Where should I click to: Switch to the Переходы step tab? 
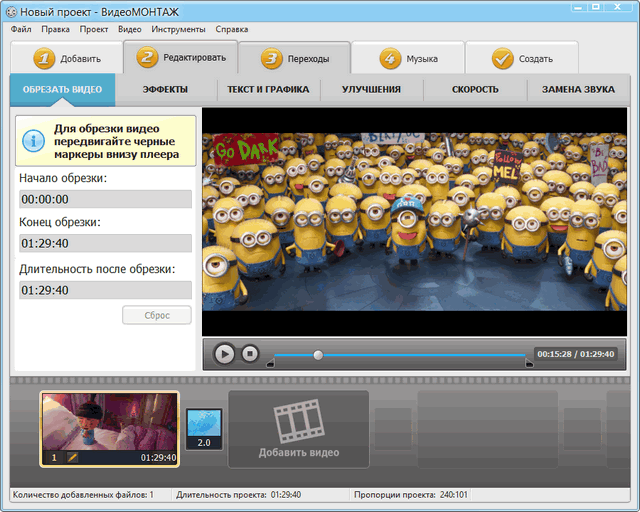click(294, 58)
